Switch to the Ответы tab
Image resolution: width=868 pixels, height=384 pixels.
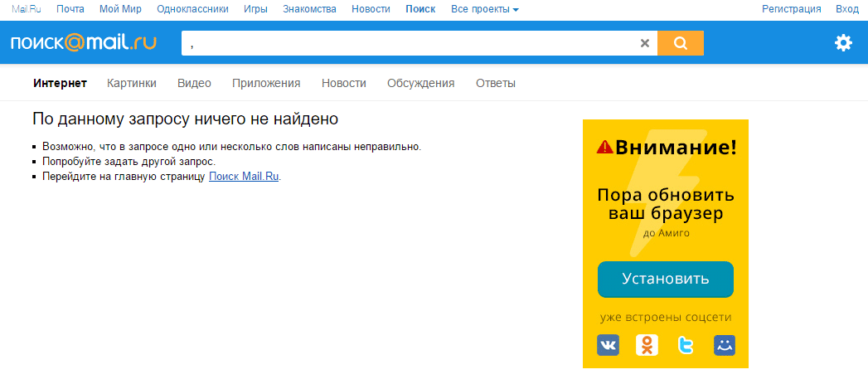tap(496, 83)
